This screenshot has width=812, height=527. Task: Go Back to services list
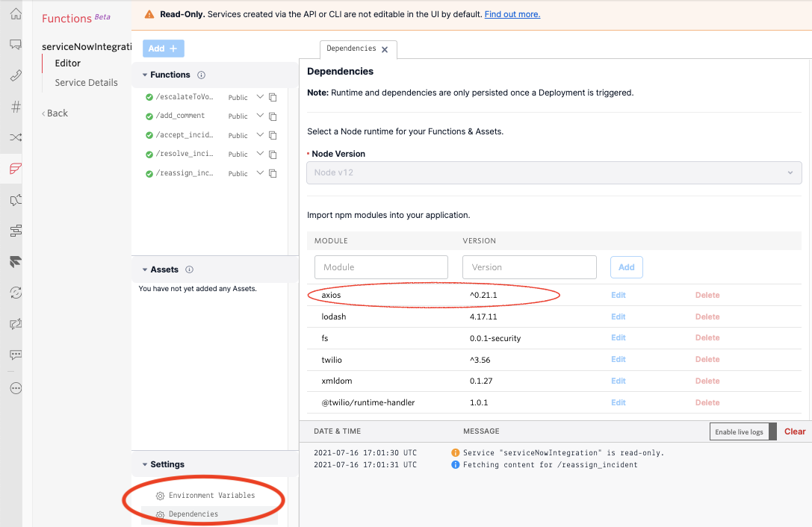55,113
